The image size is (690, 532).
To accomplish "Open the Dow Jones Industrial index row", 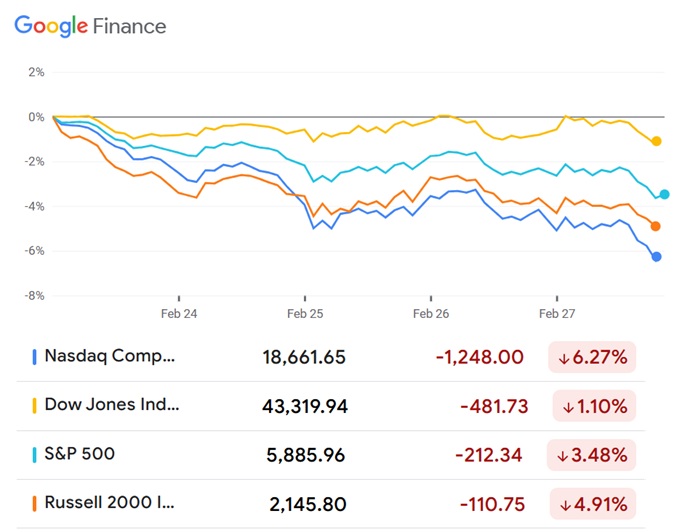I will tap(112, 405).
